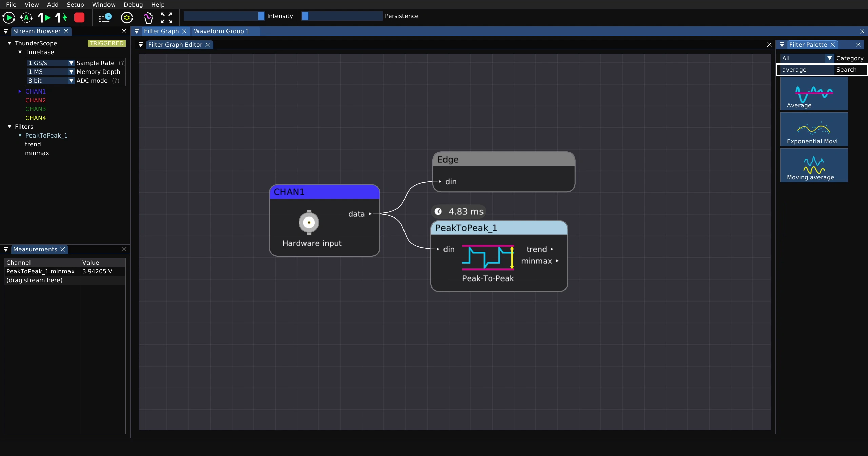Viewport: 868px width, 456px height.
Task: Open the Filter Graph Editor panel menu triangle
Action: click(x=141, y=45)
